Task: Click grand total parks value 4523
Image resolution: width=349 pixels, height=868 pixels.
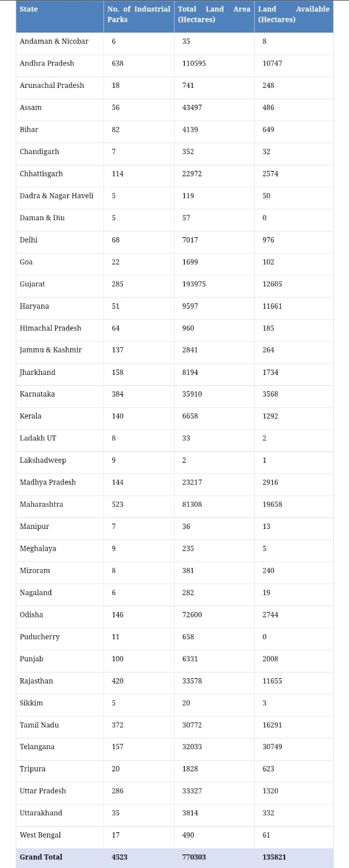Action: coord(119,857)
